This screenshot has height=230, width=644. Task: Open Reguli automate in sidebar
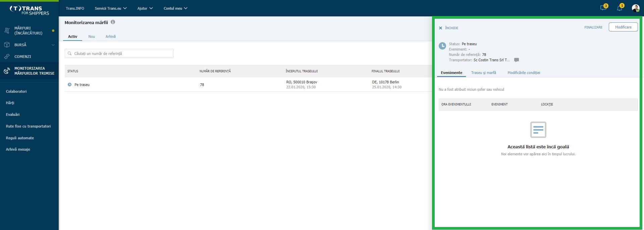(x=20, y=138)
